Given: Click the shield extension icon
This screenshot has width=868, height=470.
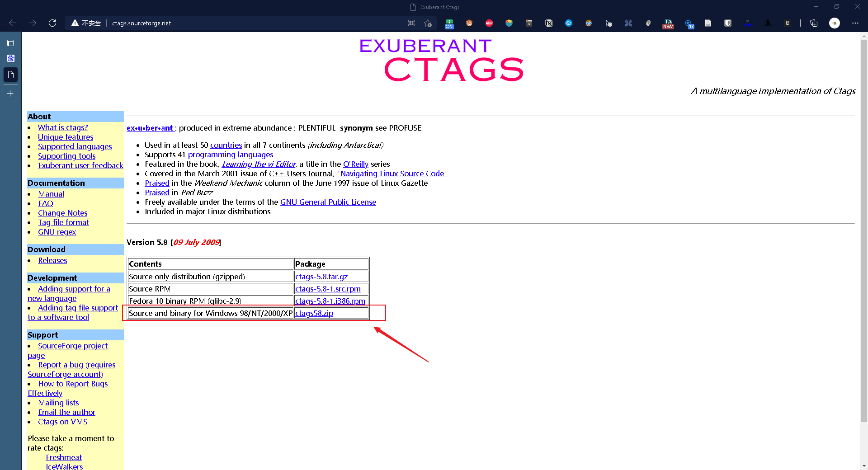Looking at the screenshot, I should [x=728, y=23].
